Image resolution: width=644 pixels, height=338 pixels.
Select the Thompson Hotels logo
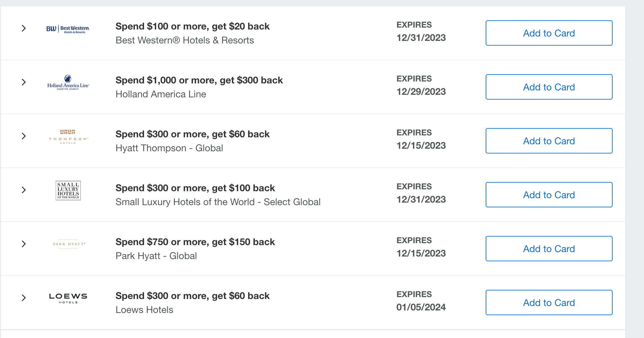pyautogui.click(x=68, y=137)
